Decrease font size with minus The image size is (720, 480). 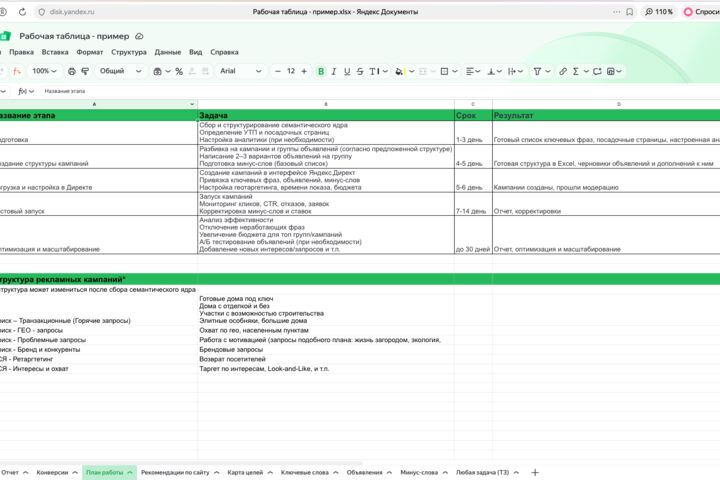(277, 71)
